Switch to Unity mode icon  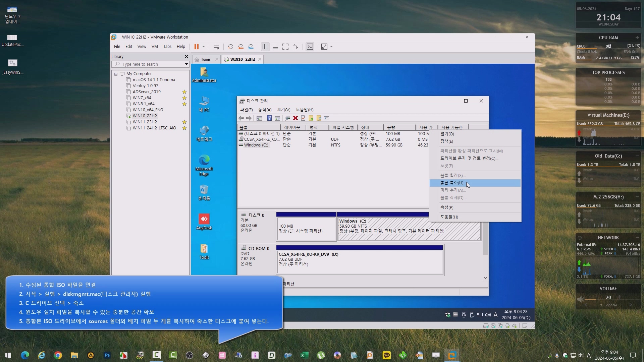click(296, 47)
